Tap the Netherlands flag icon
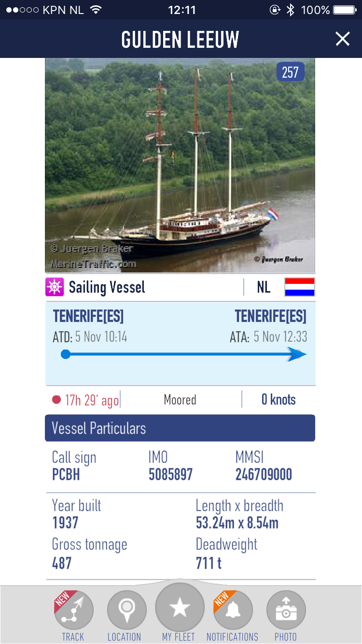The width and height of the screenshot is (362, 644). coord(299,287)
